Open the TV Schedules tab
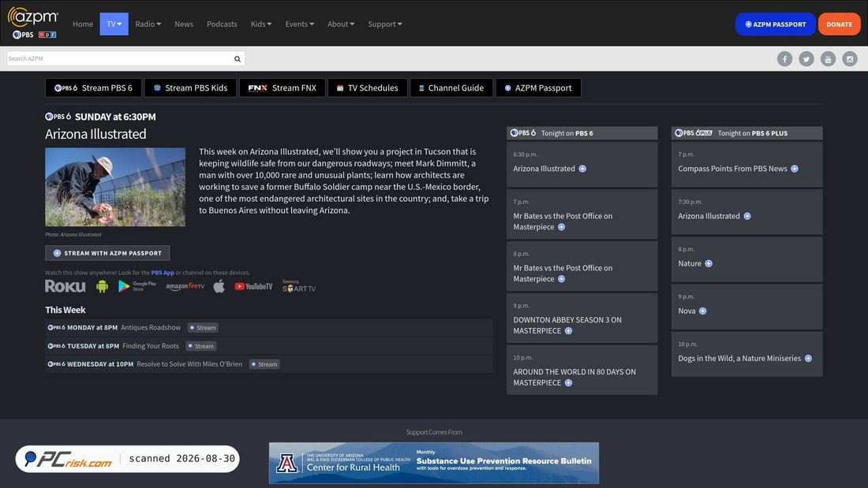The image size is (868, 488). [x=368, y=88]
